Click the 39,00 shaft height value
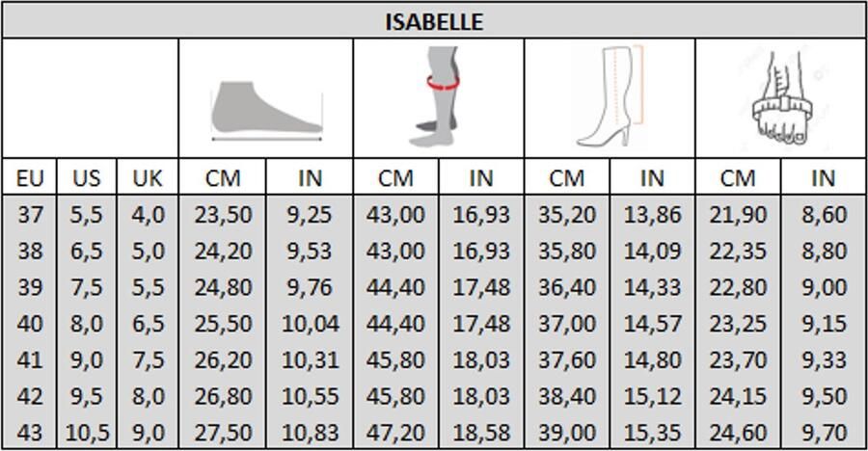The image size is (868, 451). pyautogui.click(x=567, y=434)
